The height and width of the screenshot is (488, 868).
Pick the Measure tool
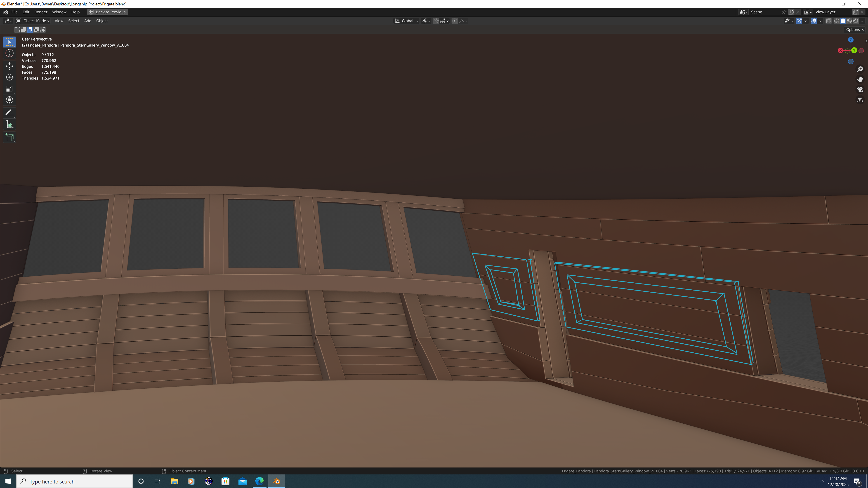coord(9,125)
